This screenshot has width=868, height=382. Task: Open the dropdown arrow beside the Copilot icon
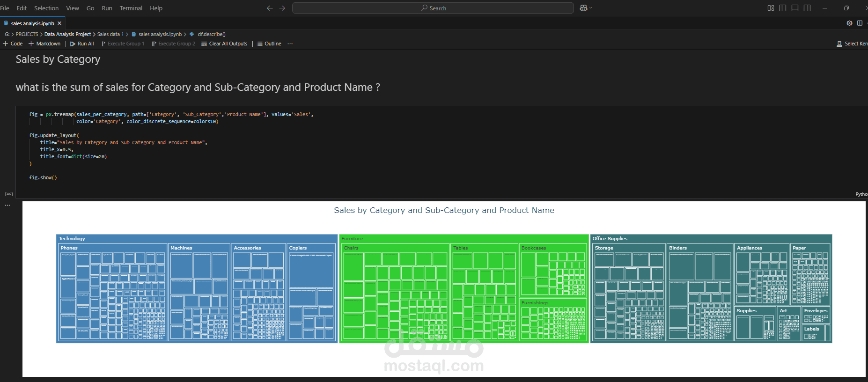tap(591, 8)
